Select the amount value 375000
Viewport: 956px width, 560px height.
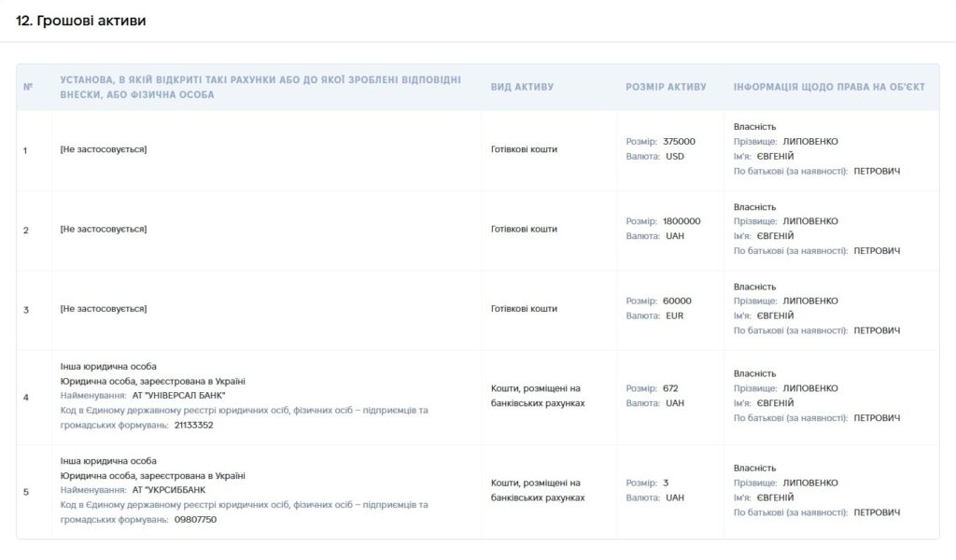click(x=679, y=141)
